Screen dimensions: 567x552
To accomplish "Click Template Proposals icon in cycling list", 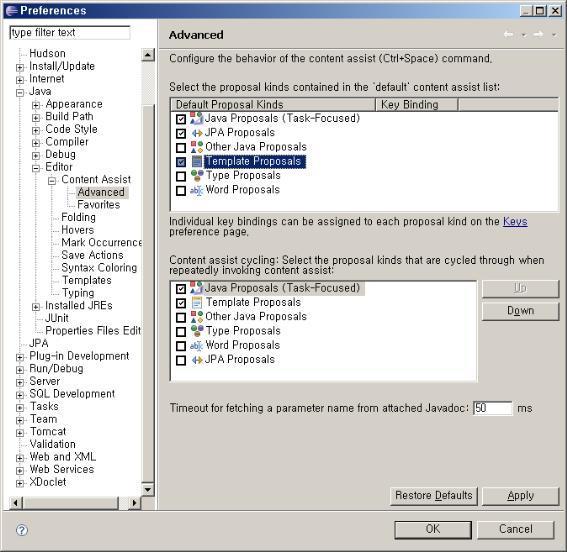I will pyautogui.click(x=196, y=302).
